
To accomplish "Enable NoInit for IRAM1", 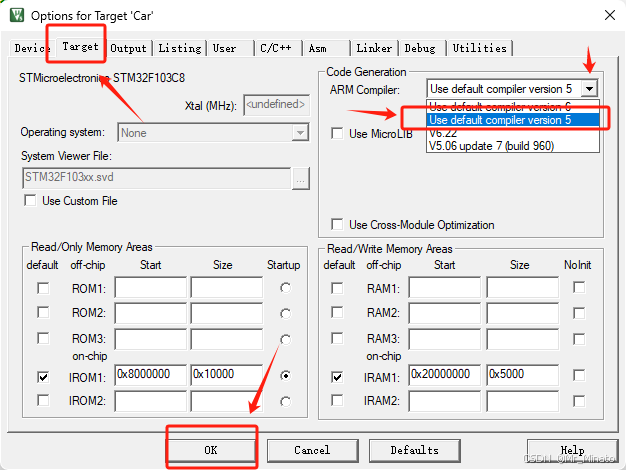I will coord(579,375).
